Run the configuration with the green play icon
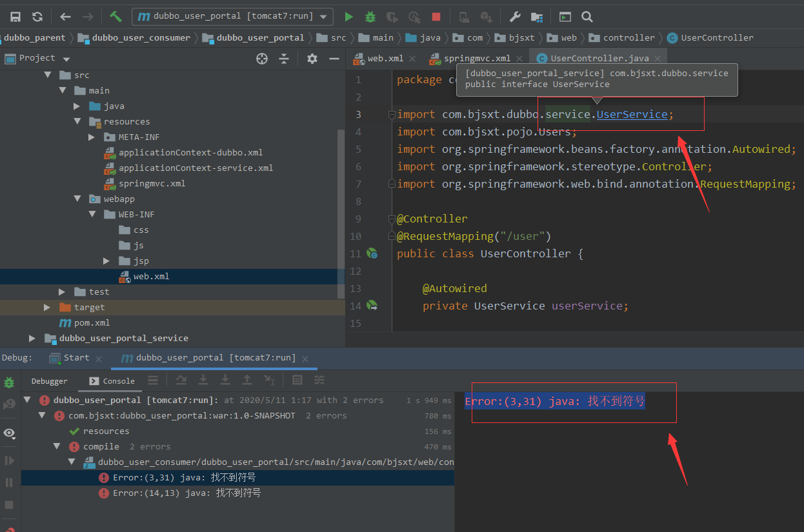Image resolution: width=804 pixels, height=532 pixels. tap(348, 17)
